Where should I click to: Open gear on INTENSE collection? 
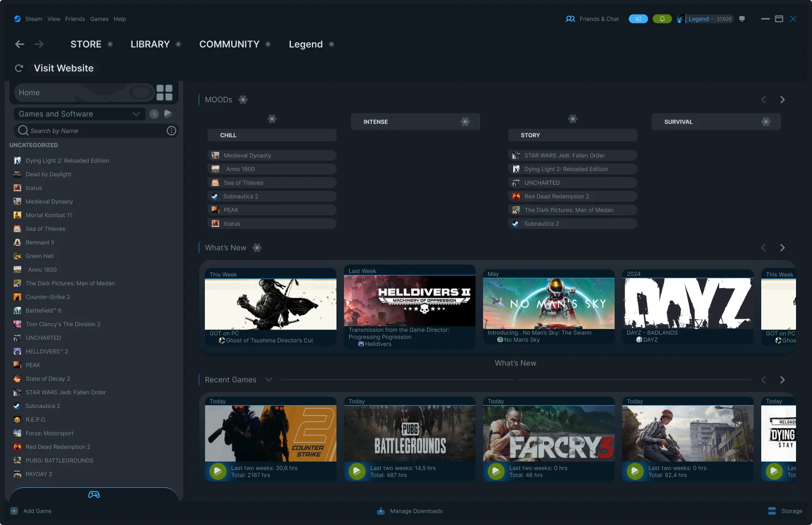pyautogui.click(x=465, y=122)
